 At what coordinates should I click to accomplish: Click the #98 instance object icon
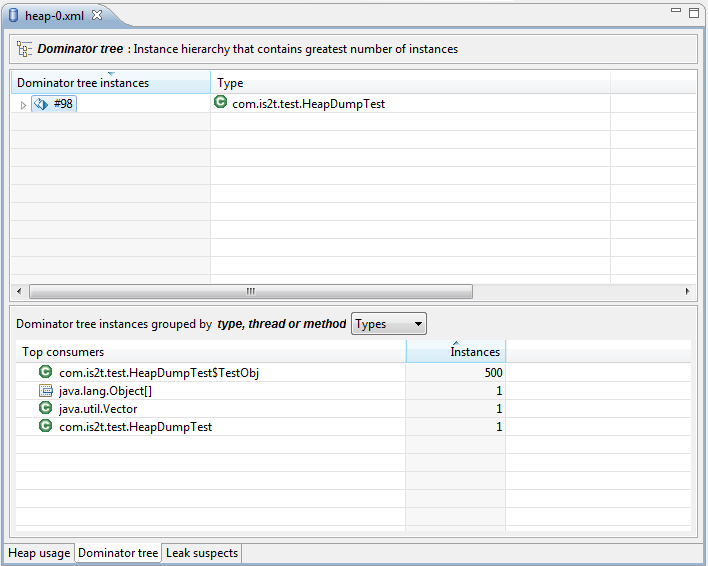coord(42,104)
